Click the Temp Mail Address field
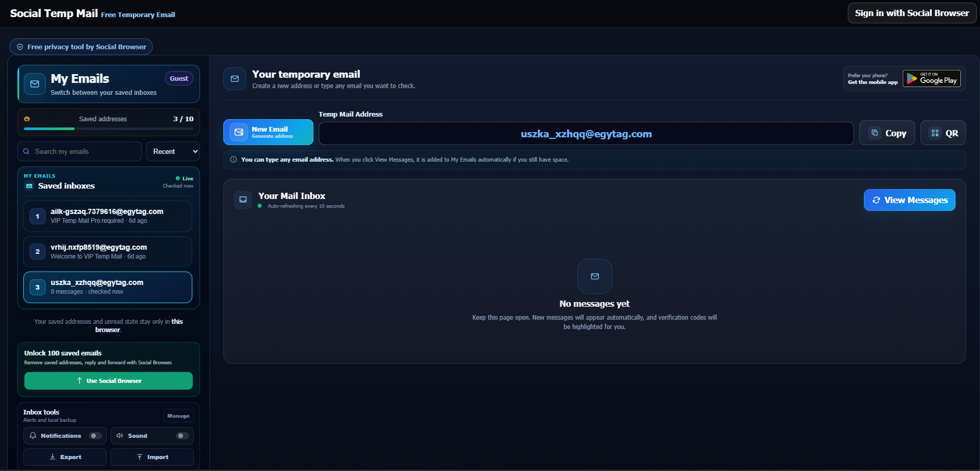Viewport: 980px width, 471px height. point(586,134)
